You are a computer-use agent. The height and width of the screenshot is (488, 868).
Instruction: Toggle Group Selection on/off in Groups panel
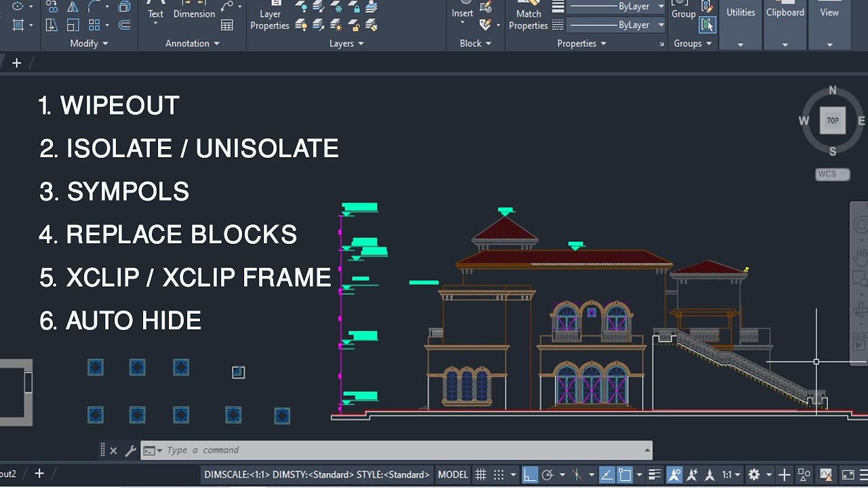point(707,25)
